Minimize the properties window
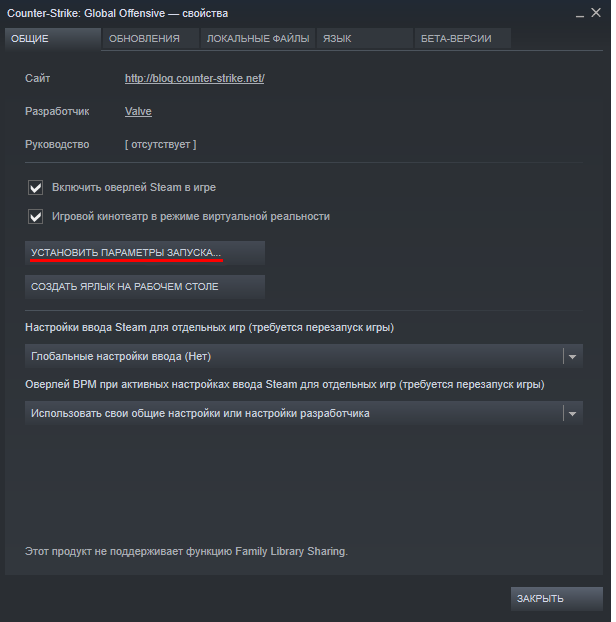 (x=580, y=13)
